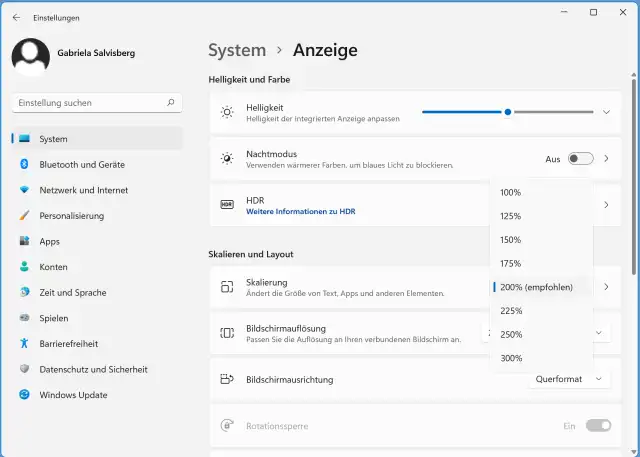This screenshot has height=457, width=640.
Task: Open Weitere Informationen zu HDR link
Action: coord(300,211)
